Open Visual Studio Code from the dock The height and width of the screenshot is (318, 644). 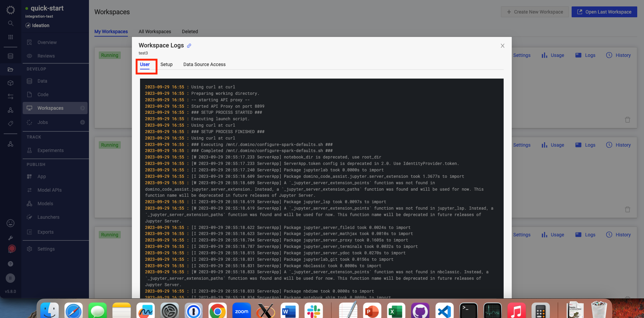click(x=444, y=311)
